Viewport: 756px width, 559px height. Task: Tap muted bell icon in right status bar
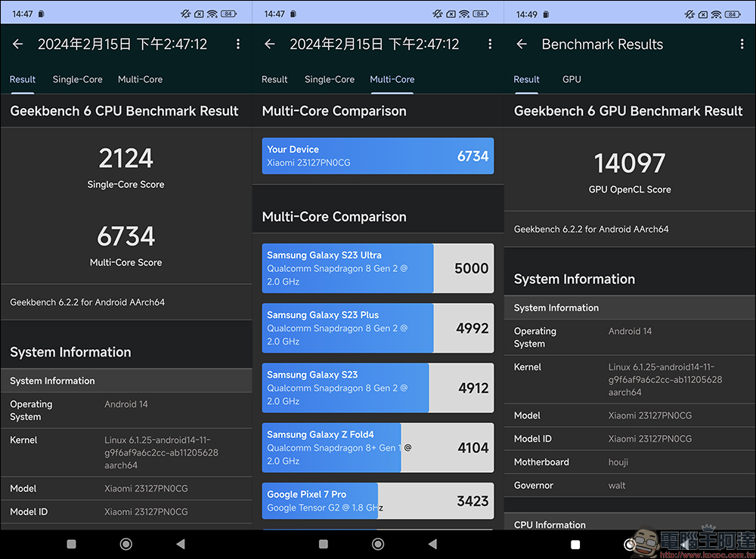[x=689, y=14]
